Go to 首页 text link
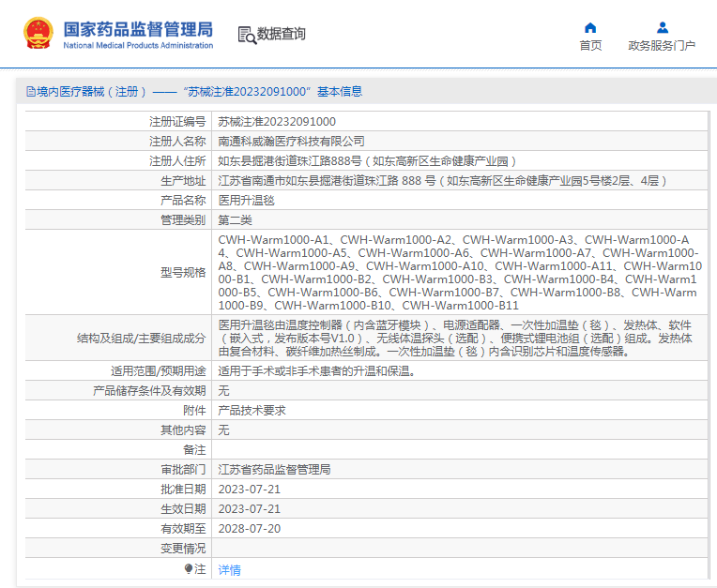This screenshot has height=588, width=717. click(x=590, y=46)
